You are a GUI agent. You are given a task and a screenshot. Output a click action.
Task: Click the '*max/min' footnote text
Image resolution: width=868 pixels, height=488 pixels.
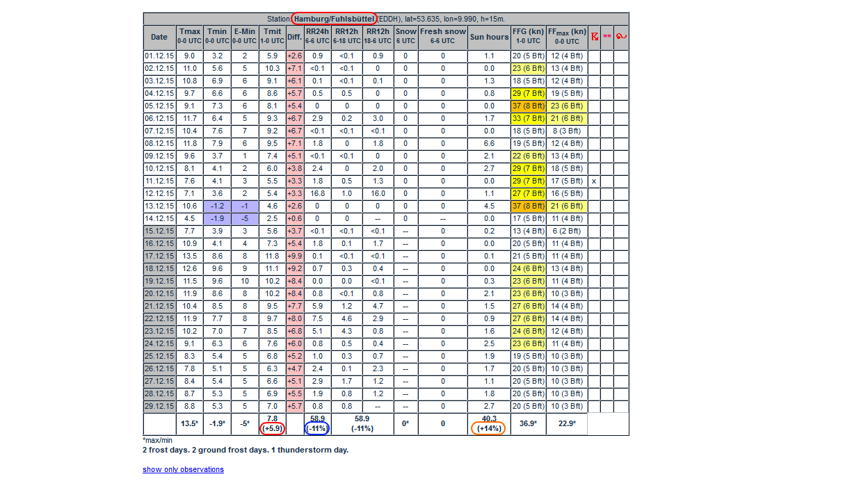[159, 440]
